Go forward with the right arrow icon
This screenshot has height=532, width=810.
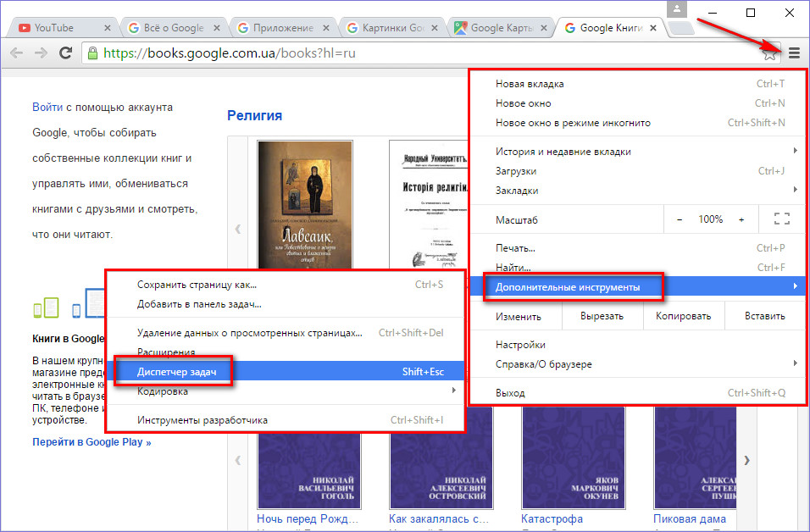coord(41,53)
